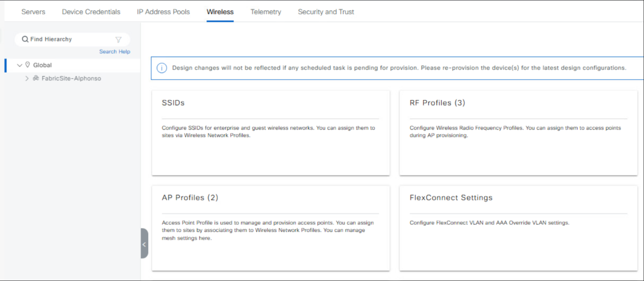This screenshot has width=644, height=281.
Task: Click the location pin icon beside Global
Action: click(27, 65)
